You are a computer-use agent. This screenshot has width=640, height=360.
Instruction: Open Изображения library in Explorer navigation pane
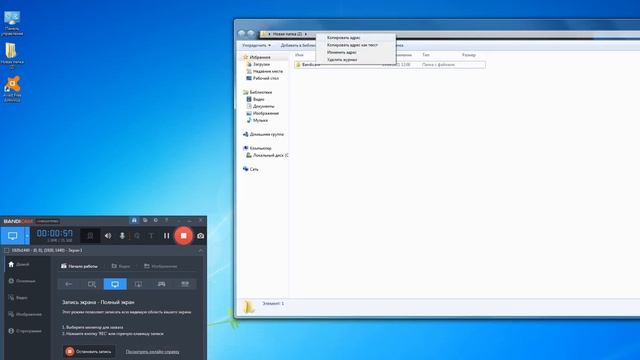point(262,113)
